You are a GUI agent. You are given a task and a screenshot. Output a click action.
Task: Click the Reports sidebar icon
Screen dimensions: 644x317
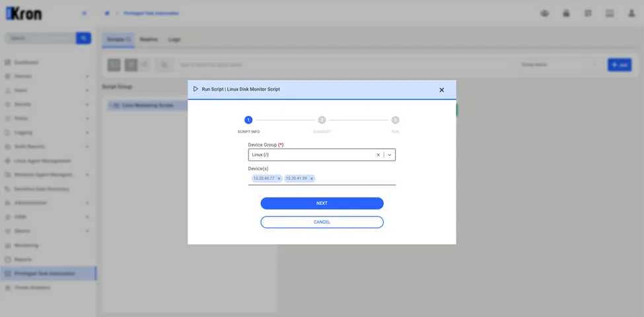click(7, 260)
